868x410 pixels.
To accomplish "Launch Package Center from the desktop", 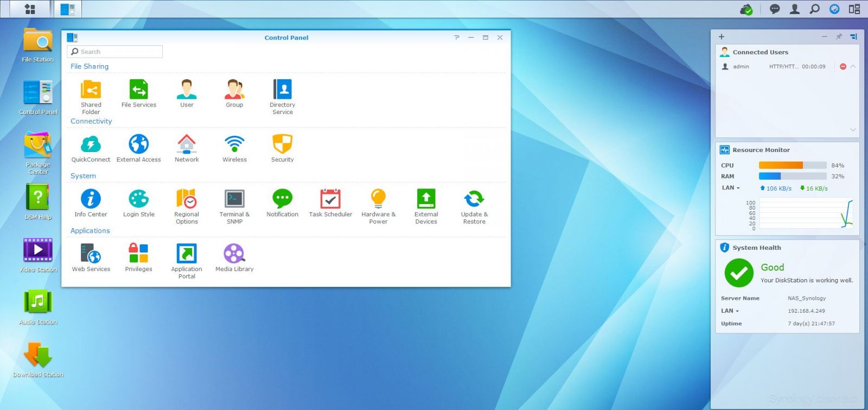I will [37, 153].
